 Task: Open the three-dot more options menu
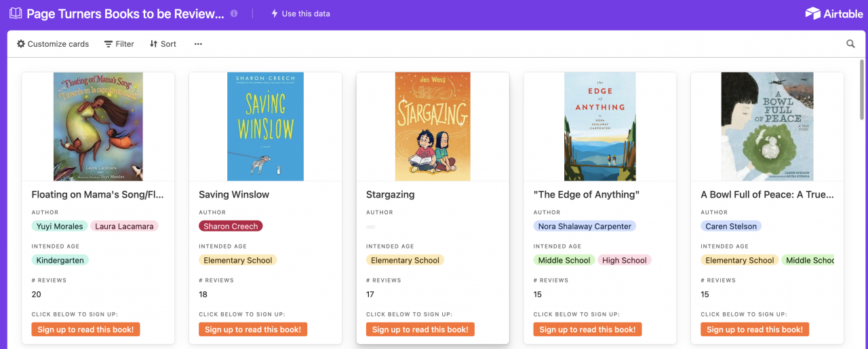pyautogui.click(x=198, y=44)
